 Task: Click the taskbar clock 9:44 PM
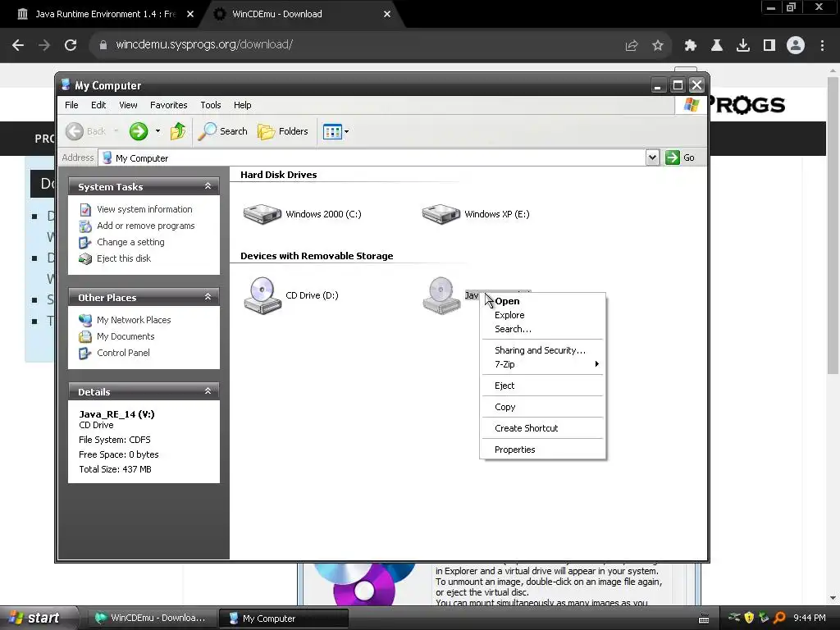[x=810, y=618]
